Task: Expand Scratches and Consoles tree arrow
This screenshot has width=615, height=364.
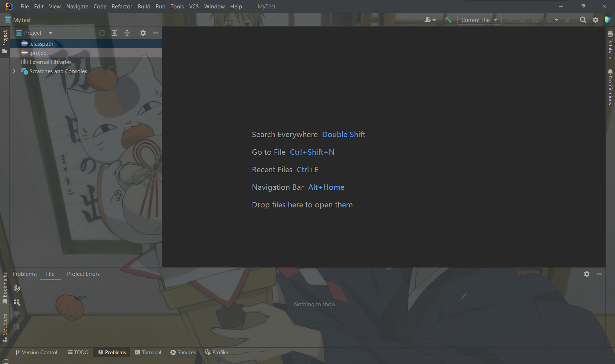Action: click(14, 71)
